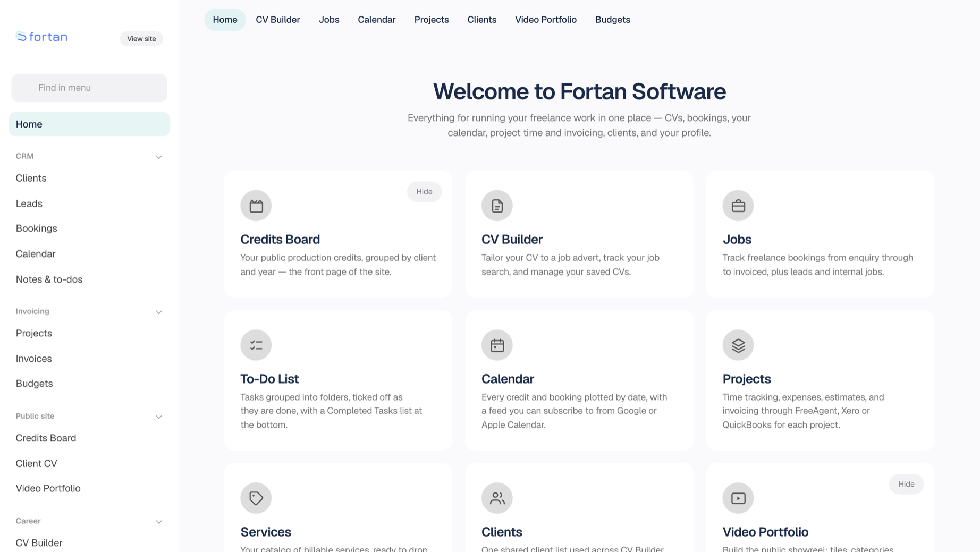The image size is (980, 552).
Task: Collapse the Invoicing section chevron
Action: coord(158,312)
